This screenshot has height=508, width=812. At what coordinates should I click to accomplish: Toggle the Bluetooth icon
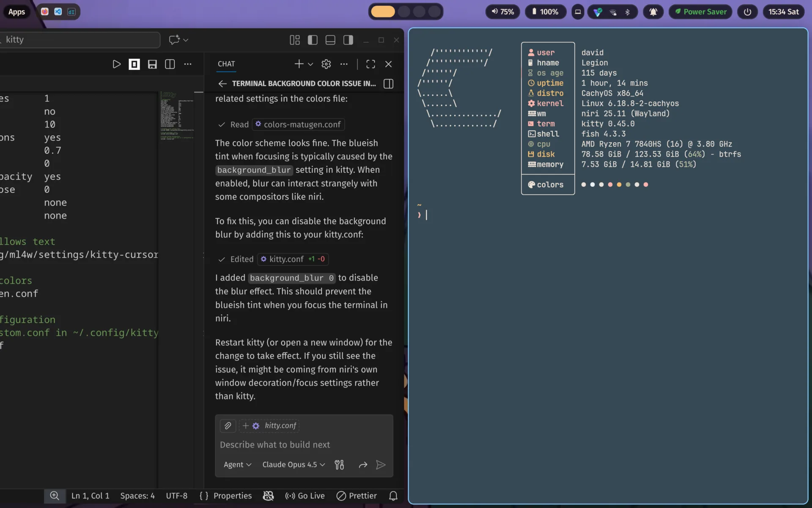point(628,12)
